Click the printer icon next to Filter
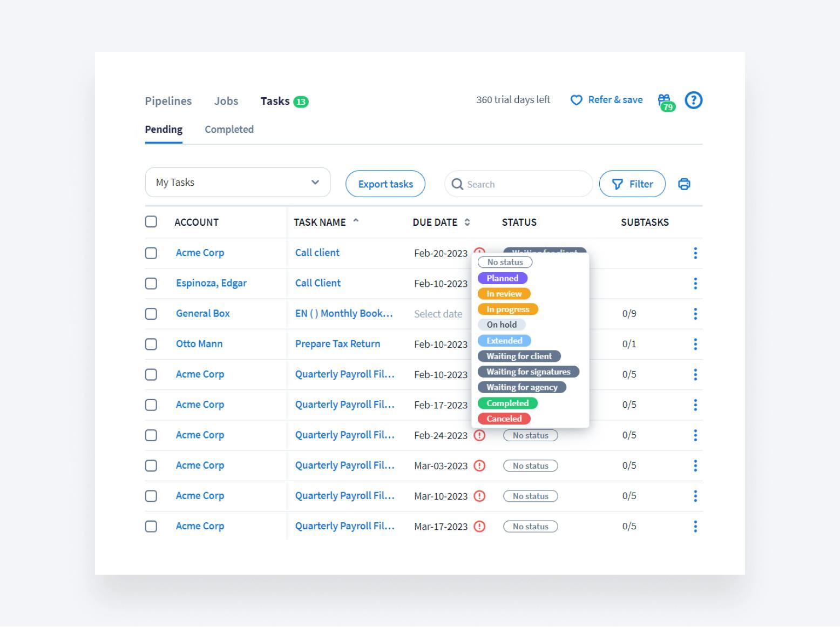Image resolution: width=840 pixels, height=633 pixels. coord(684,184)
